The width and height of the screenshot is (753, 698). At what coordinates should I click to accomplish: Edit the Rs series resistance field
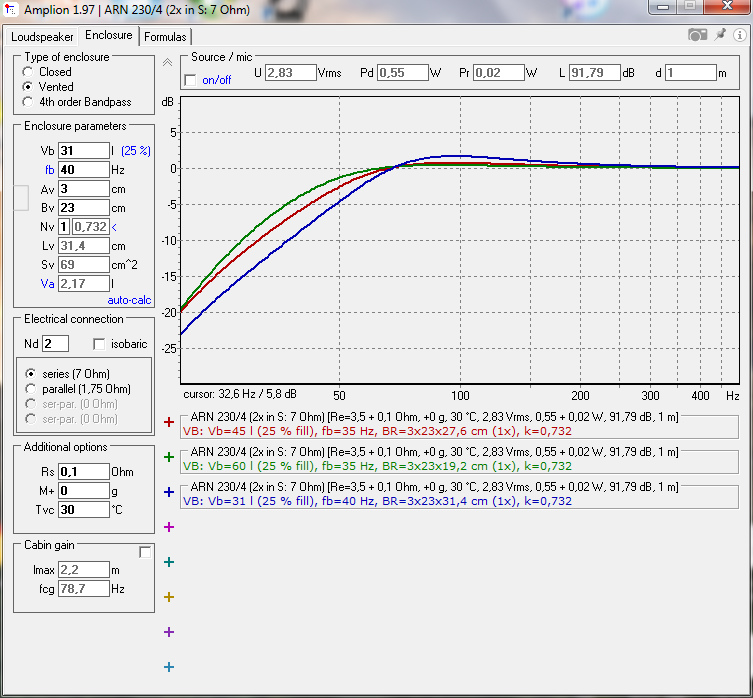84,472
